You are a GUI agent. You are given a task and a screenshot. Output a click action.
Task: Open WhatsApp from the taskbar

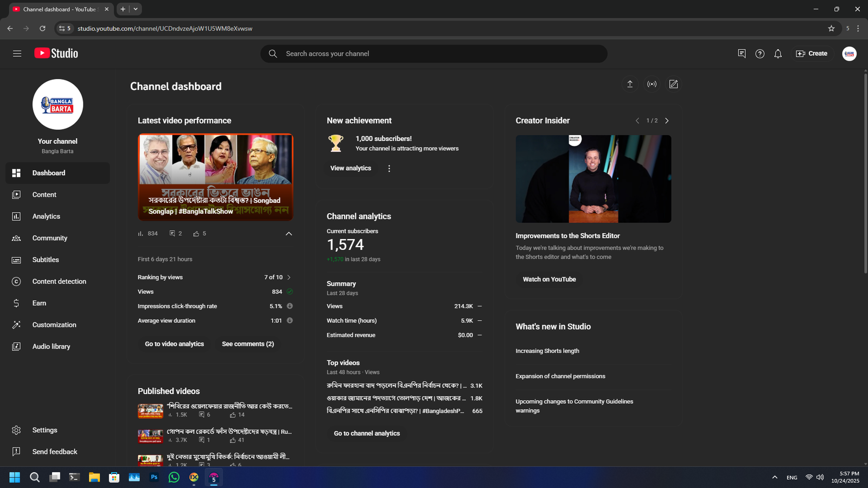174,477
